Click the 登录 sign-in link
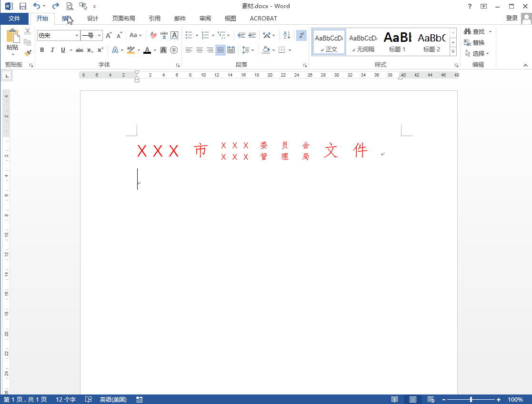Image resolution: width=532 pixels, height=404 pixels. tap(512, 18)
